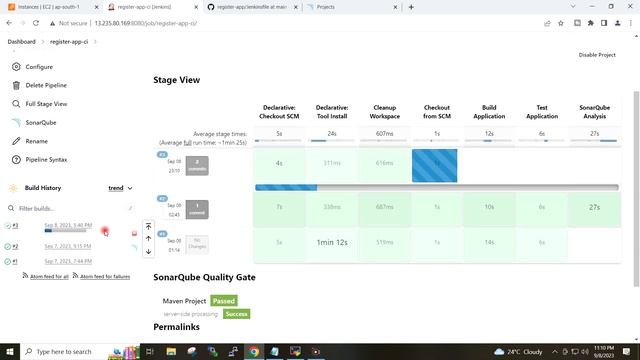This screenshot has height=360, width=640.
Task: Open the tab search chevron dropdown
Action: pos(573,7)
